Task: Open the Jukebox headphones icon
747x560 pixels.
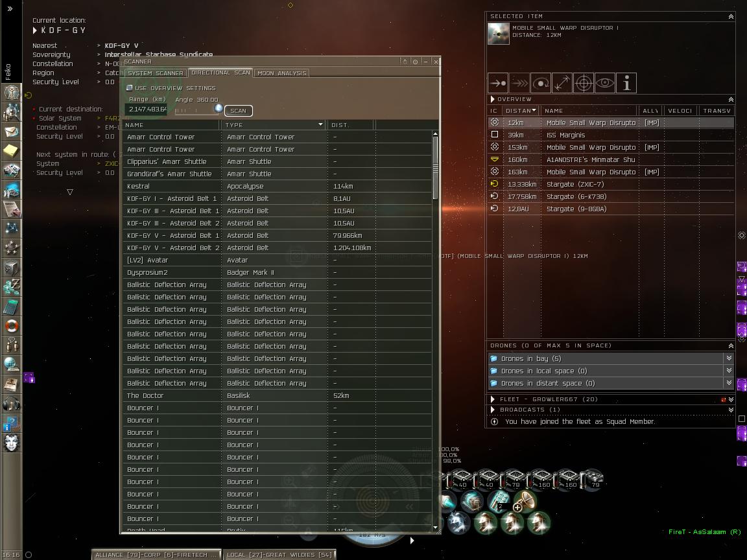Action: coord(11,404)
